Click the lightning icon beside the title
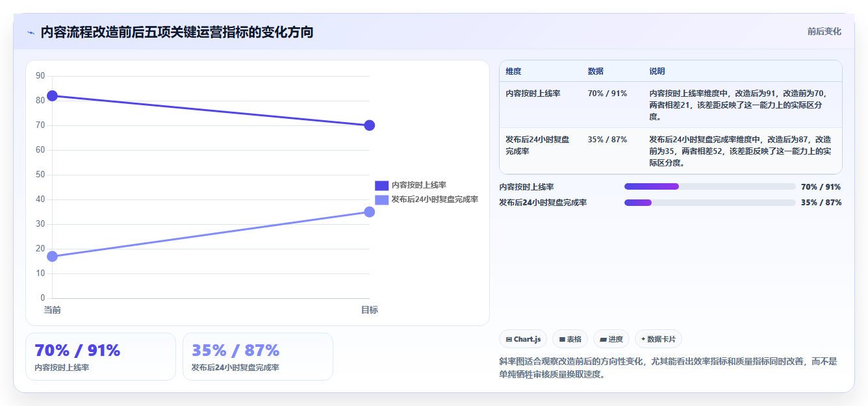The height and width of the screenshot is (406, 868). pos(31,32)
